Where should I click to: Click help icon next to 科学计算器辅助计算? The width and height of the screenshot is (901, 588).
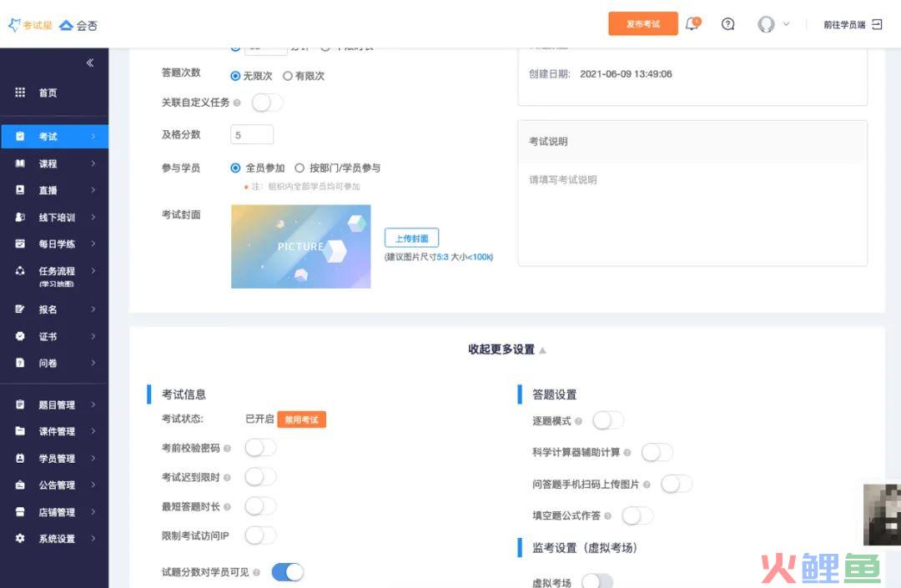coord(627,453)
